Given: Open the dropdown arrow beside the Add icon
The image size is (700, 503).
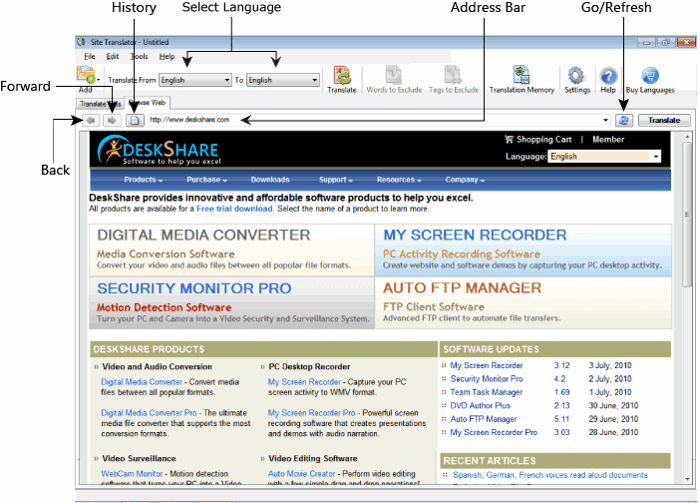Looking at the screenshot, I should click(x=98, y=80).
